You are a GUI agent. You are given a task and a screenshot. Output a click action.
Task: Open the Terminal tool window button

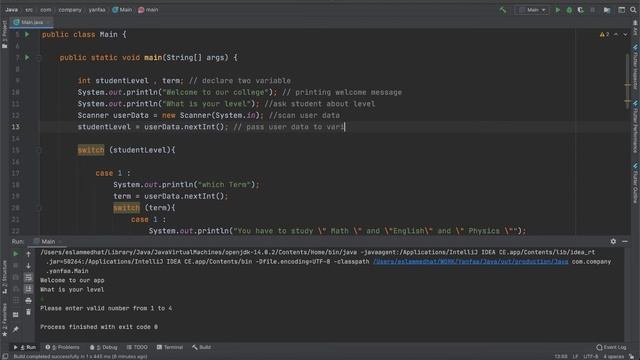(170, 347)
